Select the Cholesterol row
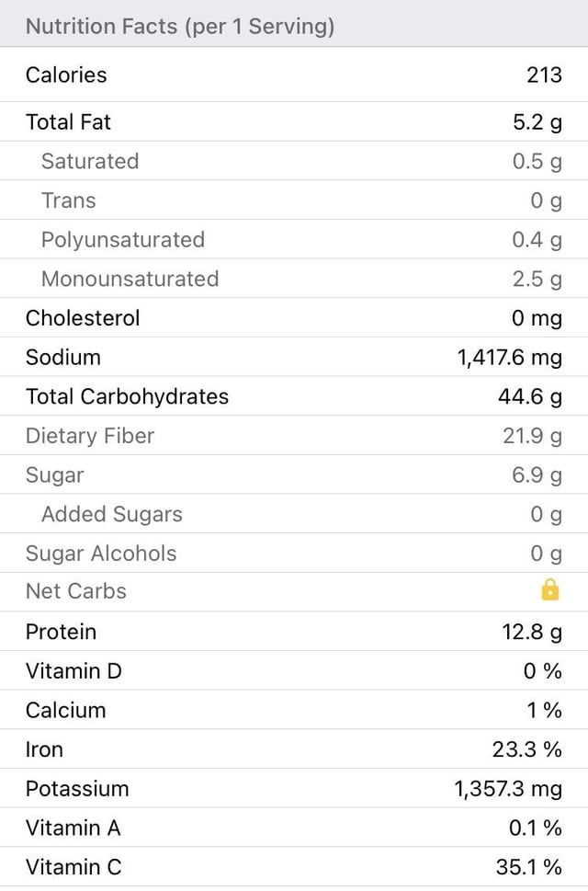The height and width of the screenshot is (891, 588). tap(294, 317)
